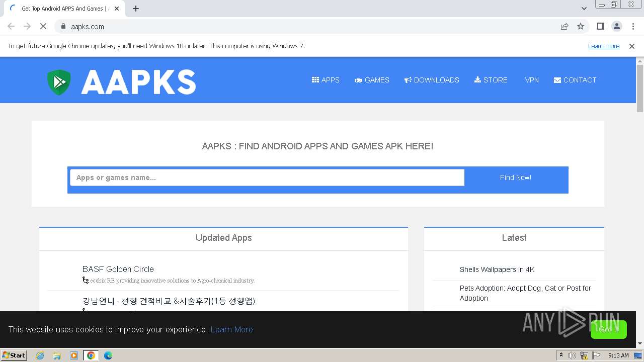Focus the apps or games search field

click(267, 177)
